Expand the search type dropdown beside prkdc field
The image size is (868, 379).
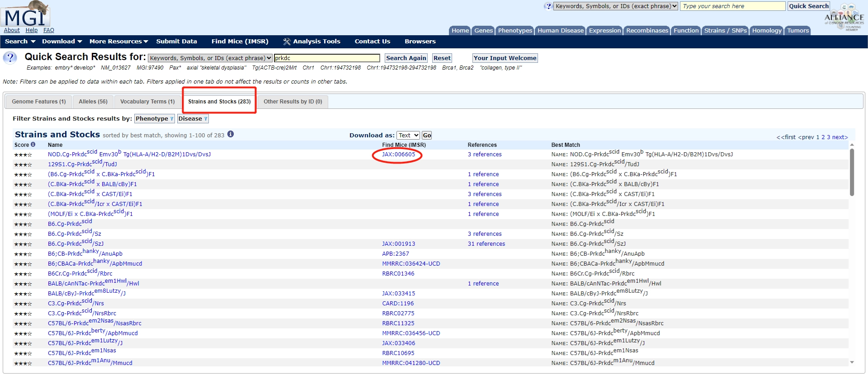click(x=210, y=58)
